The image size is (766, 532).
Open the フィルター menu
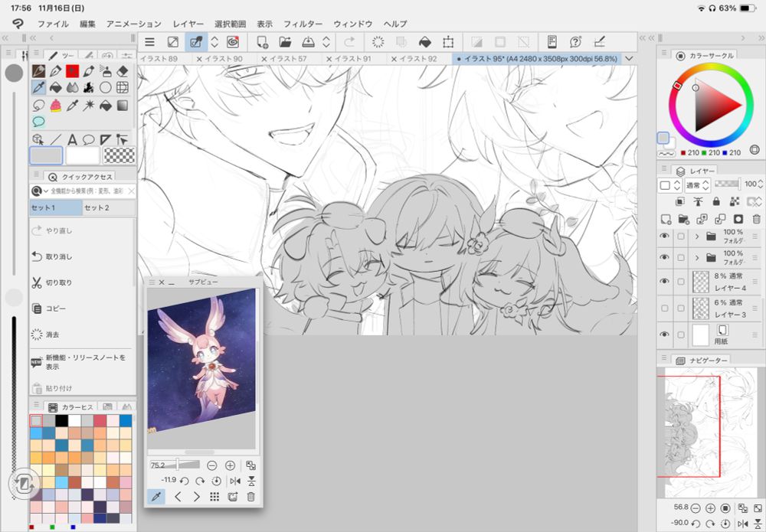point(303,24)
